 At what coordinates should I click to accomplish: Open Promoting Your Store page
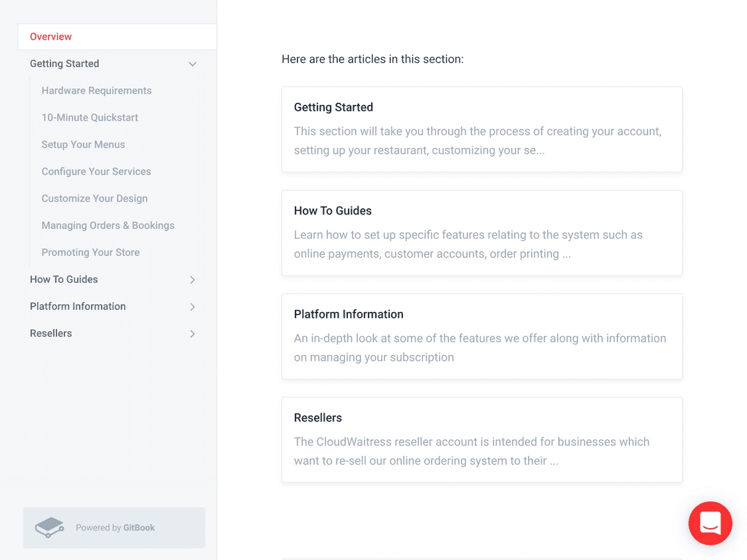(x=90, y=252)
